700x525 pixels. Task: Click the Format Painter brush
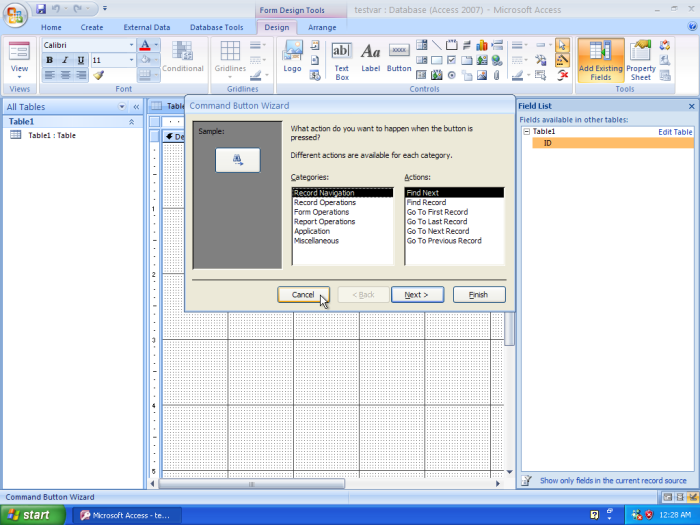(x=99, y=75)
